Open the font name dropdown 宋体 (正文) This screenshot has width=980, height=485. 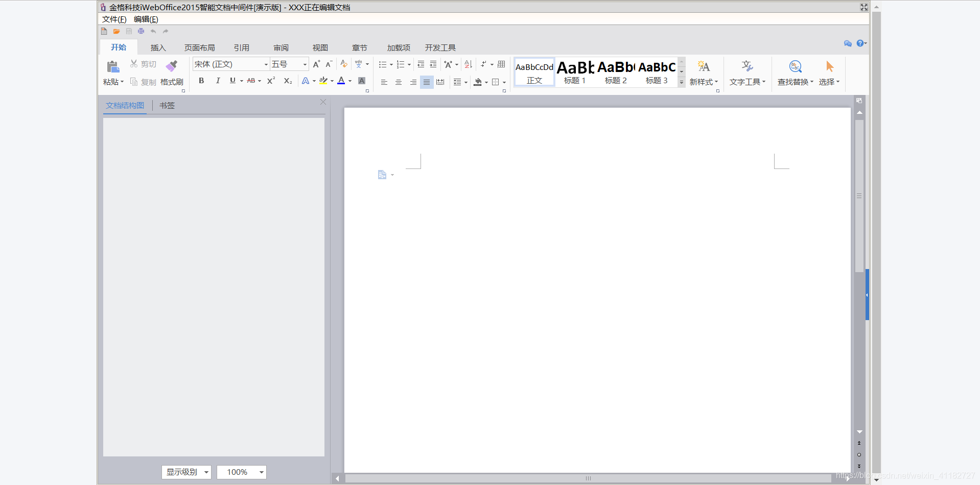[266, 64]
